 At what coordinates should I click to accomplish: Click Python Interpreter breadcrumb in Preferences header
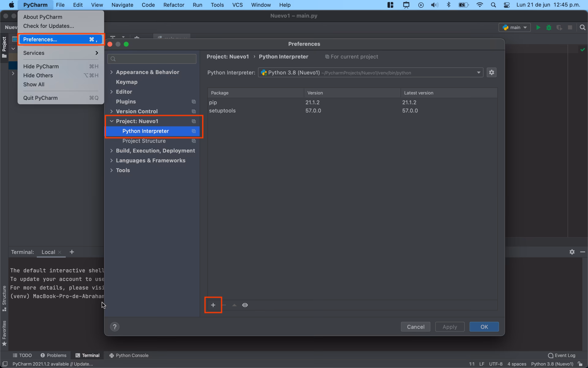(284, 57)
